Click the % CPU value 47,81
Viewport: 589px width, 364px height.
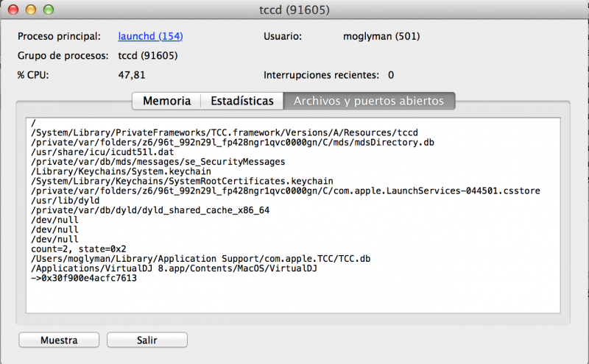[x=132, y=75]
